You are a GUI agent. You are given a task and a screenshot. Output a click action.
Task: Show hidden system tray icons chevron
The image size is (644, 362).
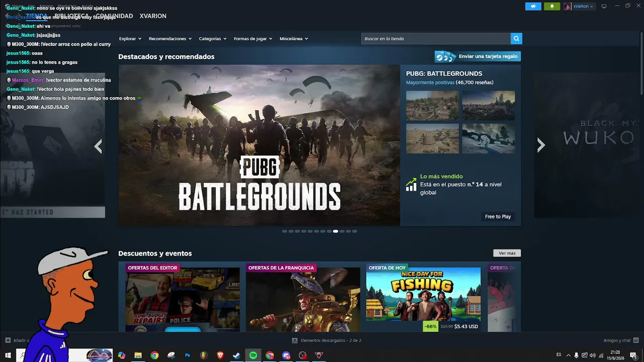coord(569,355)
